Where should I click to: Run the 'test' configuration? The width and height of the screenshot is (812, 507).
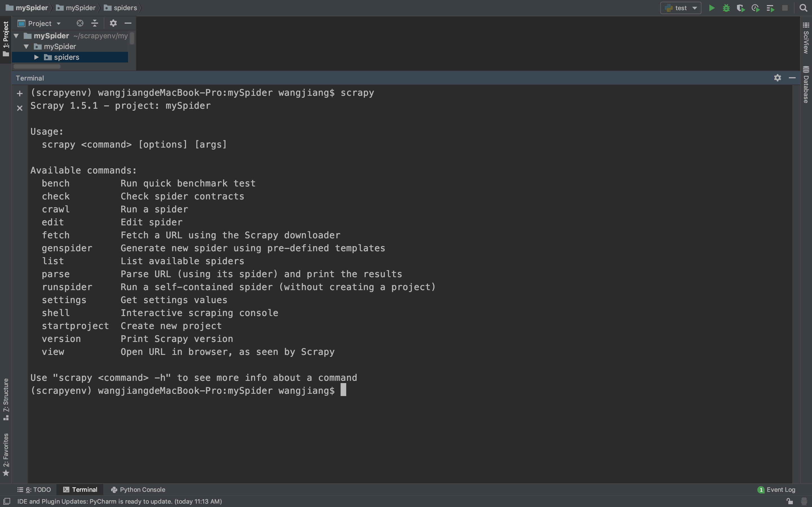711,8
